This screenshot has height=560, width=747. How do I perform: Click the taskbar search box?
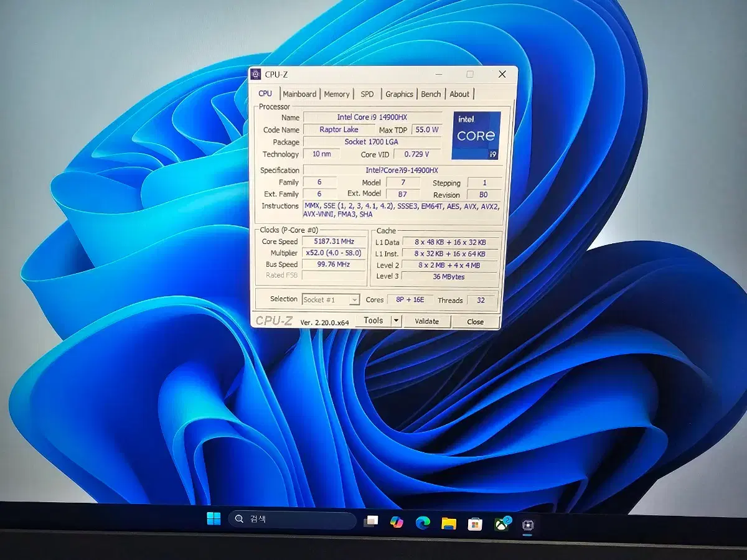(x=293, y=520)
